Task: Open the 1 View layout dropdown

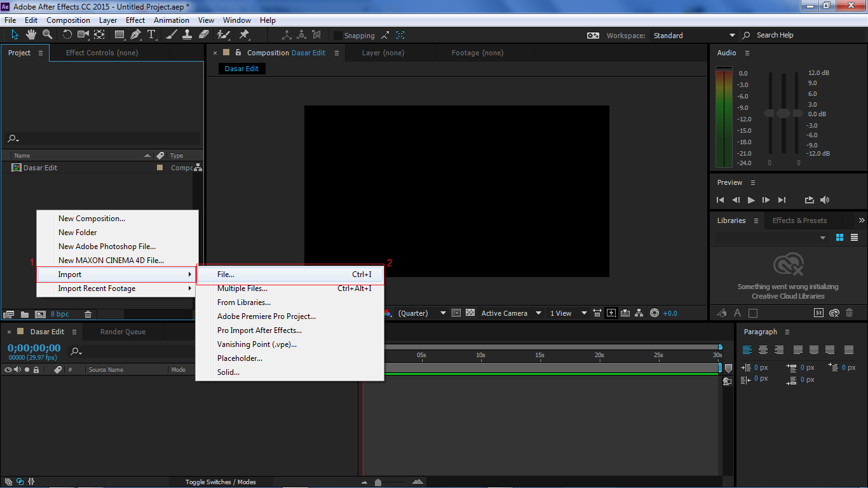Action: click(567, 313)
